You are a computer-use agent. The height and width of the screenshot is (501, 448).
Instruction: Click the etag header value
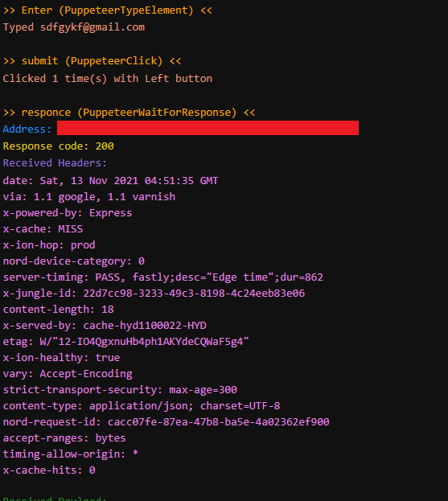click(144, 342)
